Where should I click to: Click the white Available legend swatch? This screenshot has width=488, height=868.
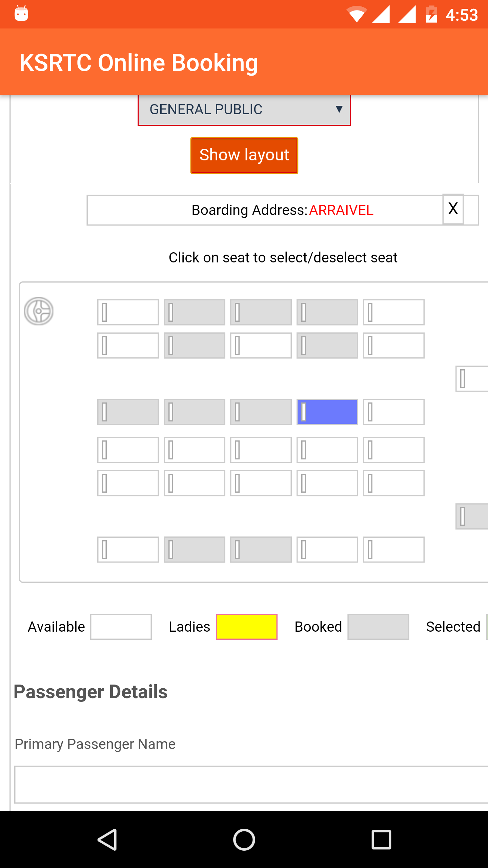point(121,627)
